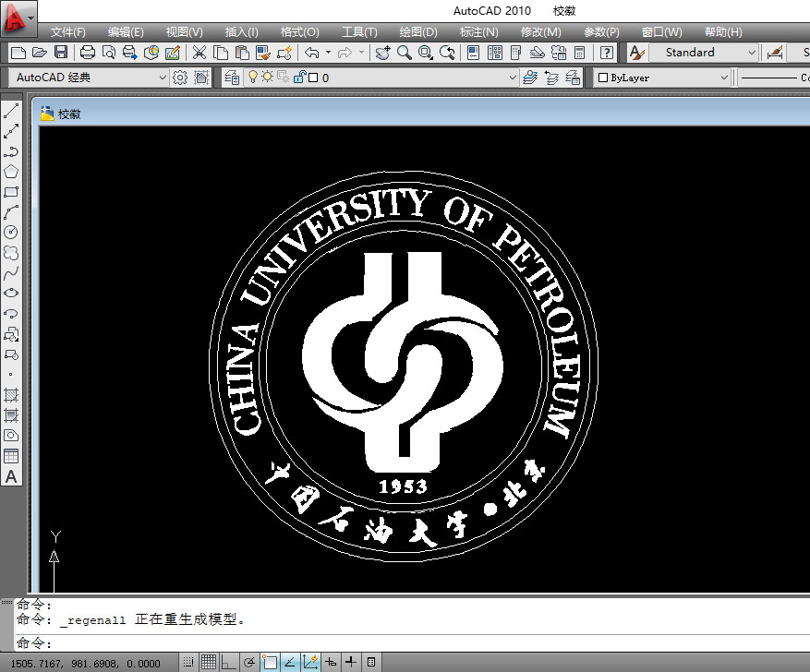The width and height of the screenshot is (810, 672).
Task: Click the coordinates readout in status bar
Action: [85, 663]
